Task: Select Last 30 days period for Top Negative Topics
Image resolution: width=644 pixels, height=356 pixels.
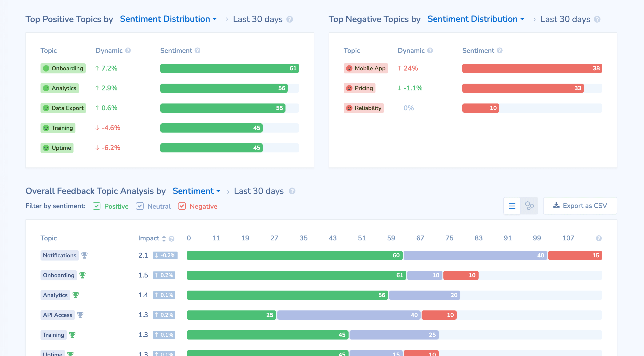Action: pos(565,19)
